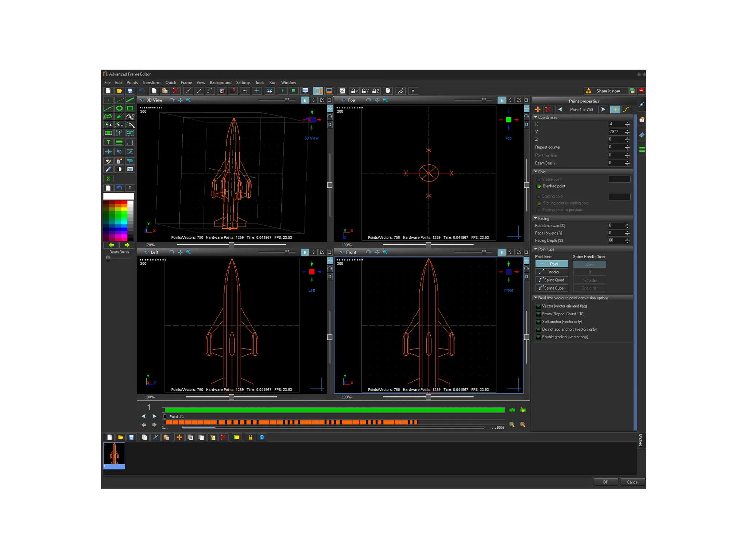The image size is (747, 560).
Task: Toggle the lock X axis icon
Action: 354,91
